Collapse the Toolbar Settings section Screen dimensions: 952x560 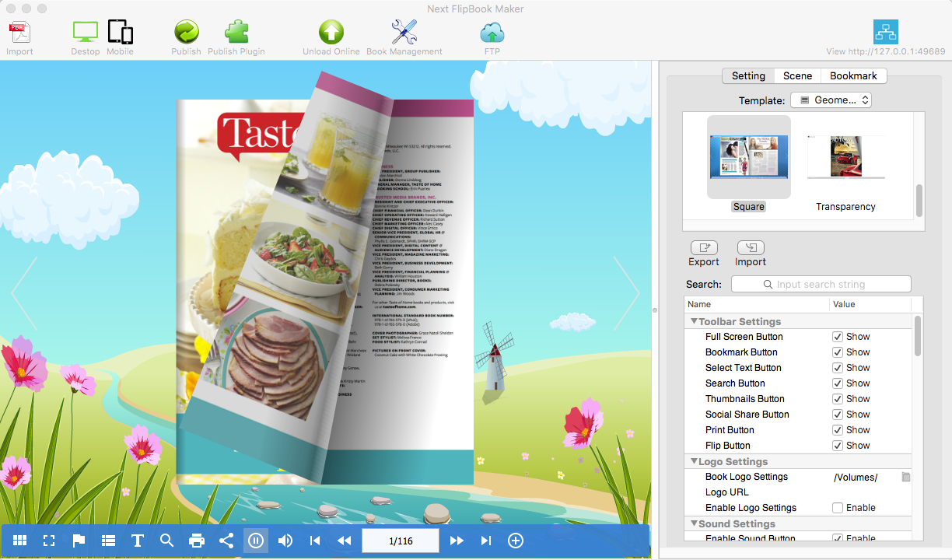694,321
